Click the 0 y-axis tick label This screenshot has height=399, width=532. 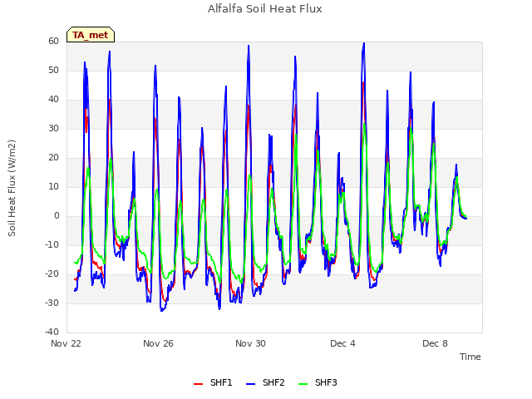pyautogui.click(x=57, y=216)
